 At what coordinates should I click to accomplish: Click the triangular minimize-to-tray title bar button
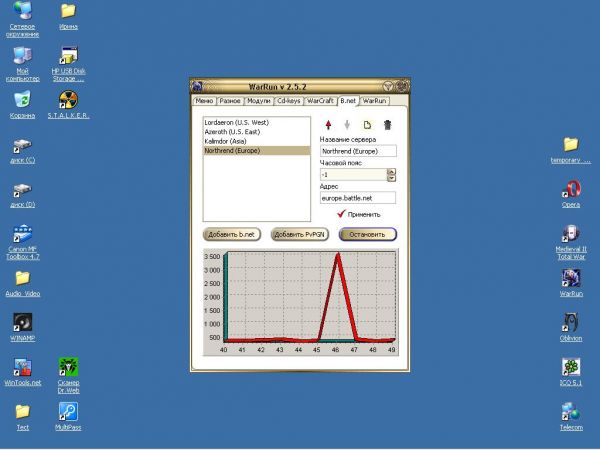(388, 86)
